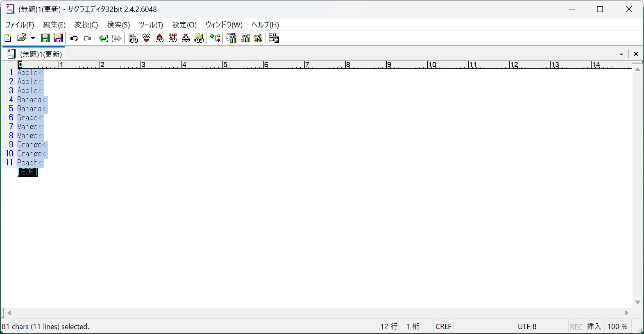The width and height of the screenshot is (644, 334).
Task: Close the tab using the tab bar X
Action: click(x=636, y=54)
